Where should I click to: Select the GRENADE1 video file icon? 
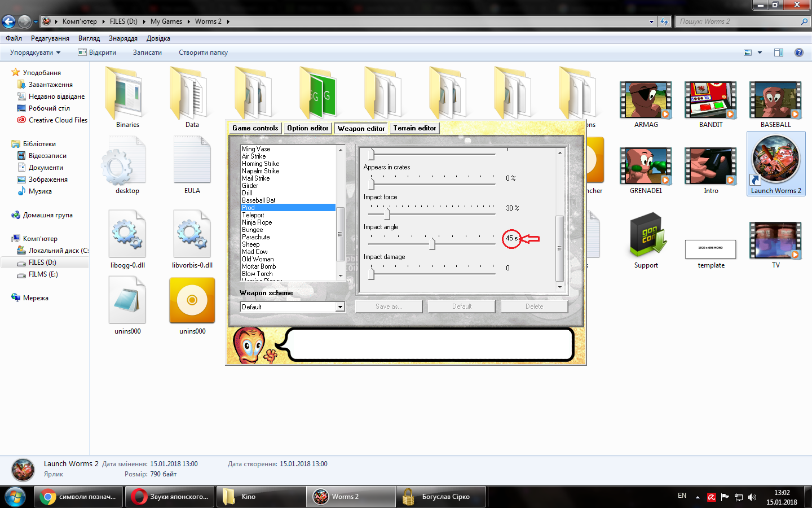coord(646,166)
